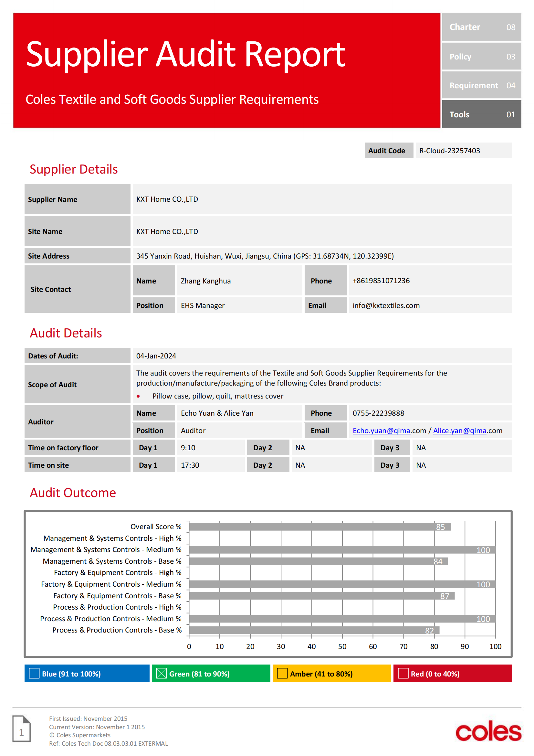534x756 pixels.
Task: Uncheck the Green (81 to 90%) checkbox
Action: coord(161,674)
